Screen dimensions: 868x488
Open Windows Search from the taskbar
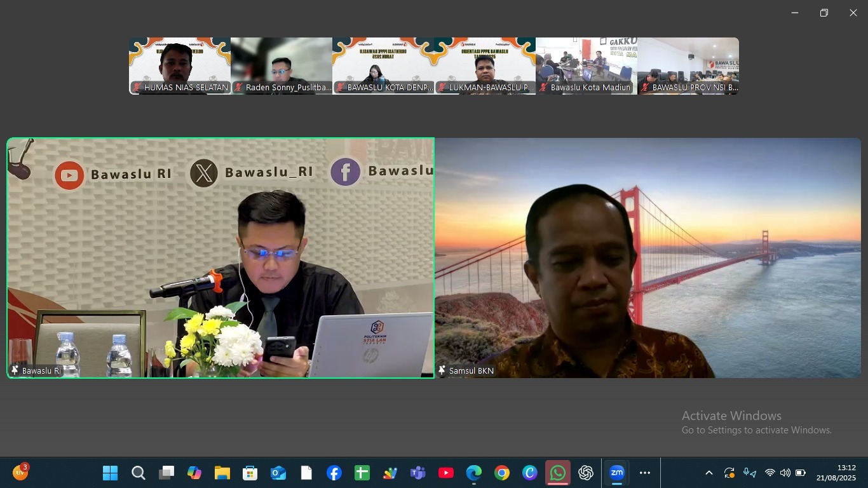pos(138,473)
